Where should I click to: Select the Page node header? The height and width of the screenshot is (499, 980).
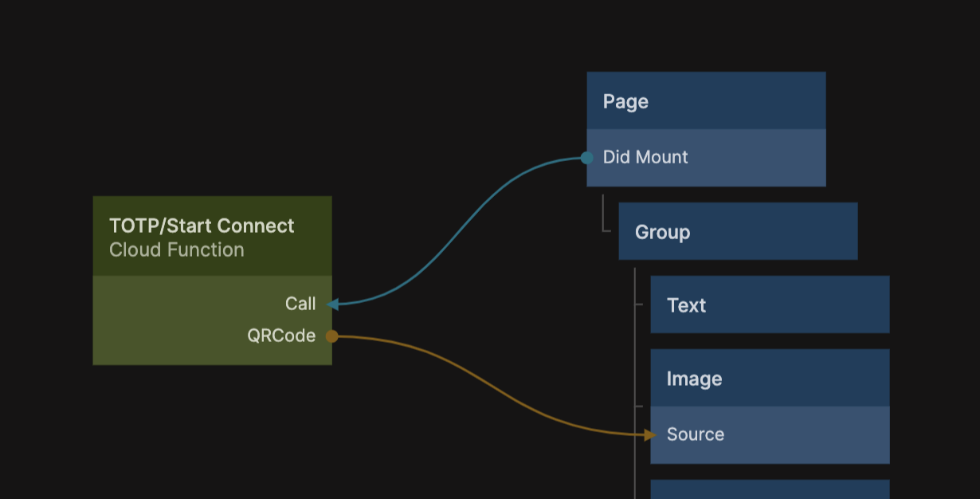(x=706, y=101)
